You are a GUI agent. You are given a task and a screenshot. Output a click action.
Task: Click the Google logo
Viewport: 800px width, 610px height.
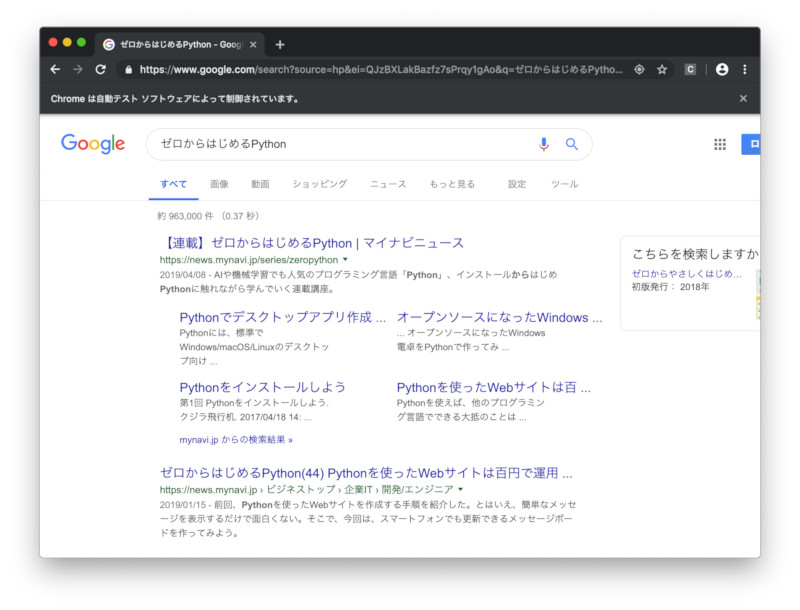point(93,144)
